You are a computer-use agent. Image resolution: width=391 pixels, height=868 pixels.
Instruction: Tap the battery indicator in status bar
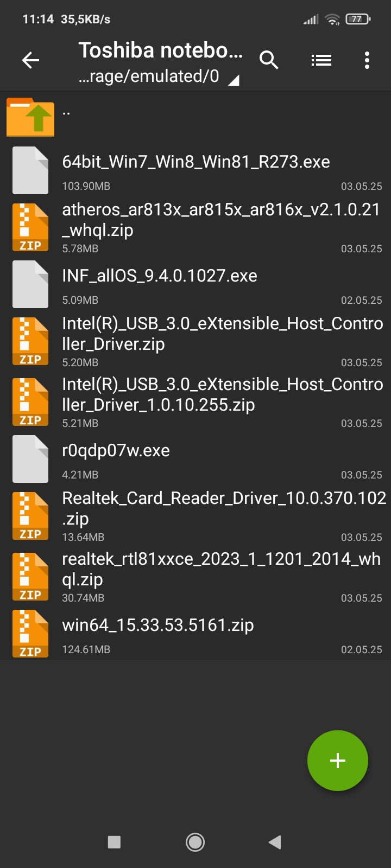pos(358,19)
